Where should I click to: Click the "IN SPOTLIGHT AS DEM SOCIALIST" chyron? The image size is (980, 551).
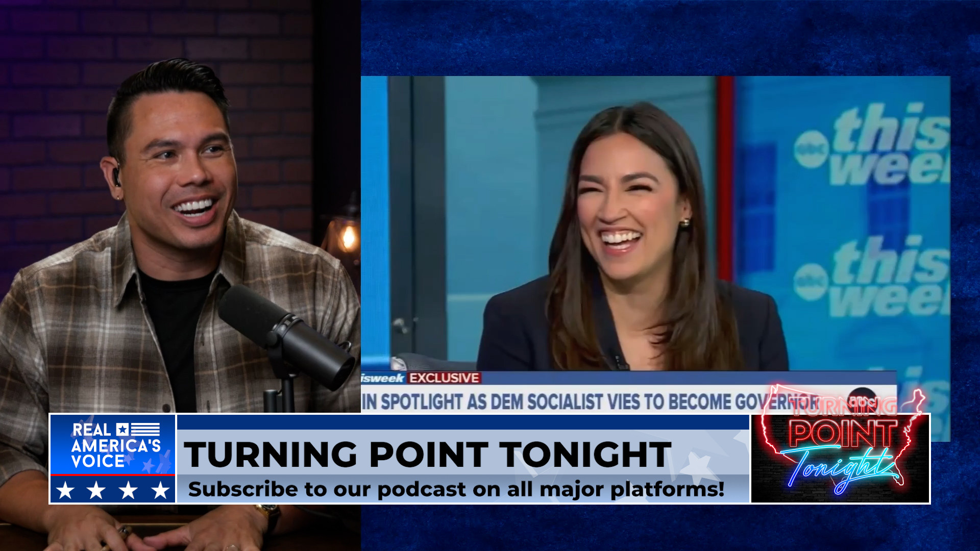coord(590,402)
